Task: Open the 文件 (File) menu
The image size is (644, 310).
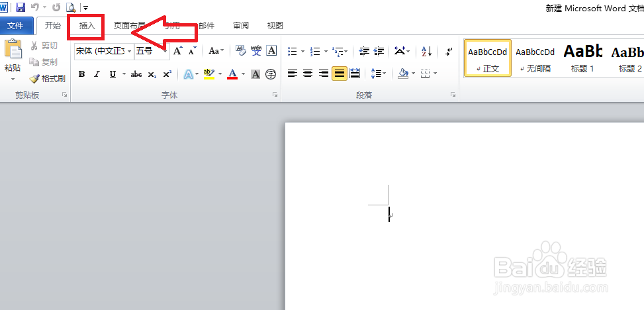Action: click(16, 25)
